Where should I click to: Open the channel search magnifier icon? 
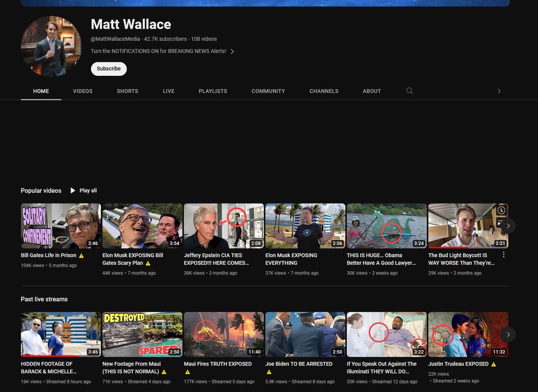410,91
